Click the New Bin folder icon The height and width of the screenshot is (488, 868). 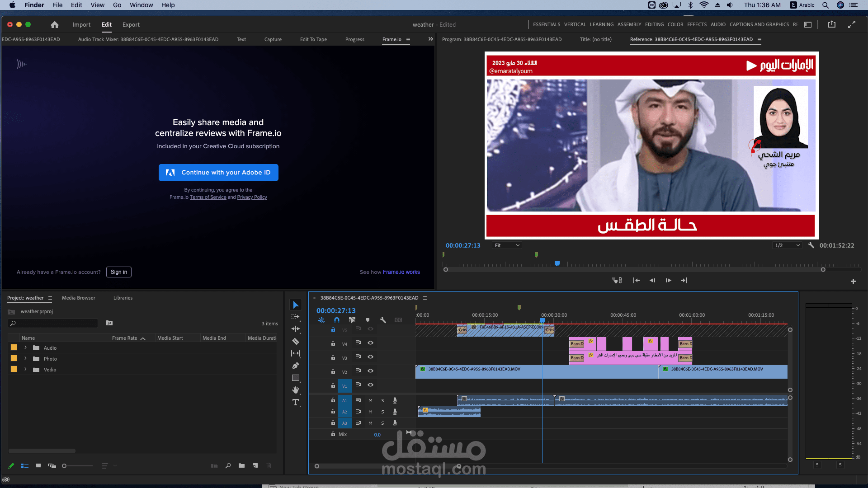point(242,466)
